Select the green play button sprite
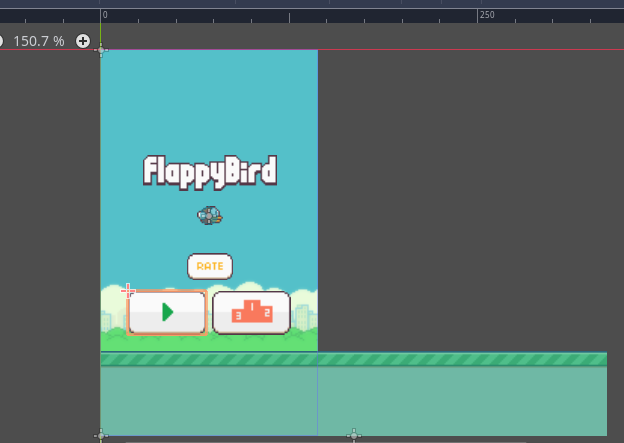This screenshot has height=443, width=624. tap(167, 312)
